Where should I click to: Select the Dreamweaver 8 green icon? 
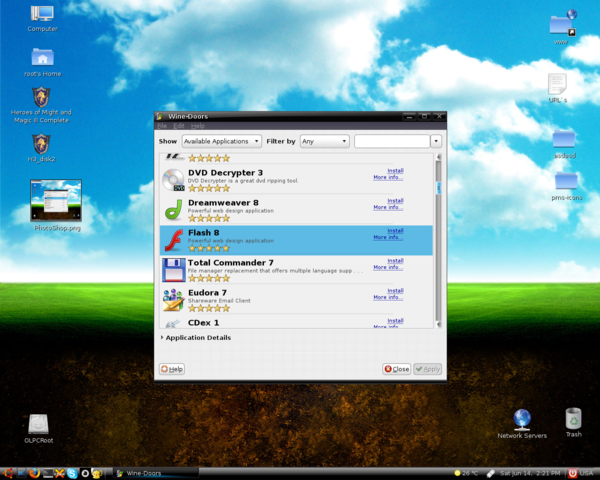pos(173,210)
